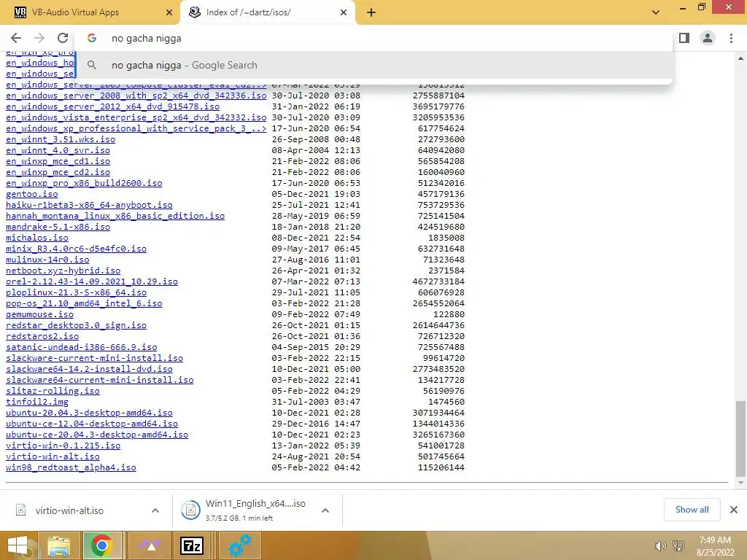Click the orel-2.12.43 iso link
This screenshot has height=560, width=747.
click(x=92, y=282)
